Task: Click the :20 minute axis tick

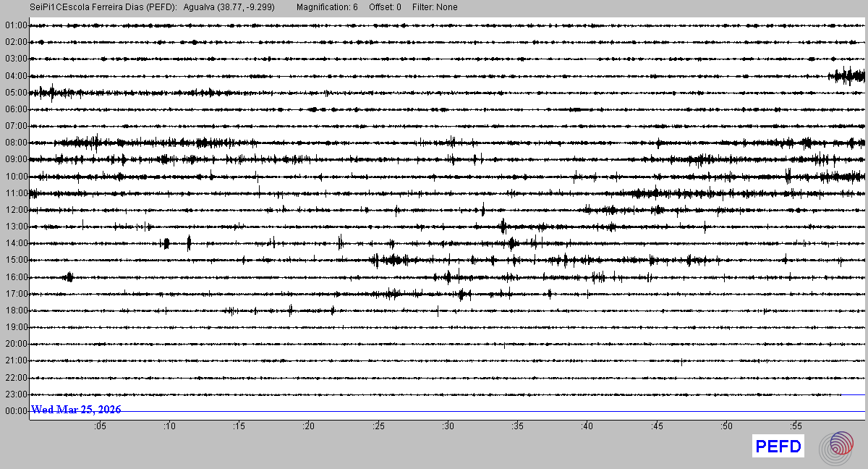Action: [x=309, y=426]
